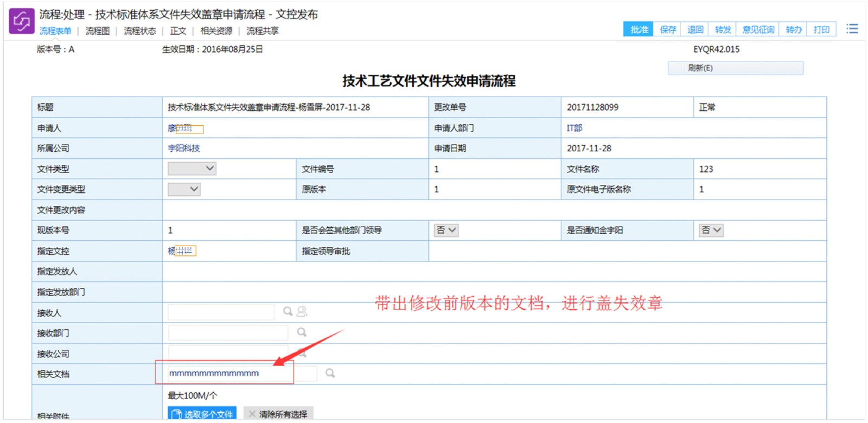Click the 指定文控 person name link
The image size is (868, 423).
tap(181, 251)
